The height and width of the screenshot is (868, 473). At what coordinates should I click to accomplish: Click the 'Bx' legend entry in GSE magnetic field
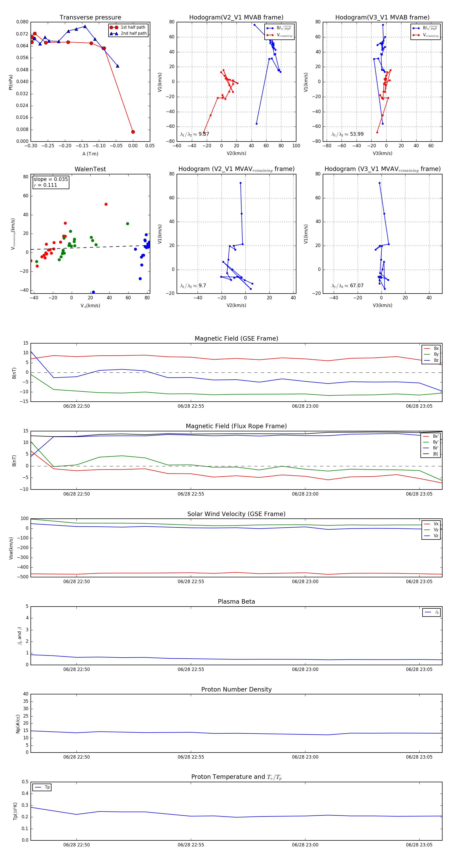click(431, 349)
